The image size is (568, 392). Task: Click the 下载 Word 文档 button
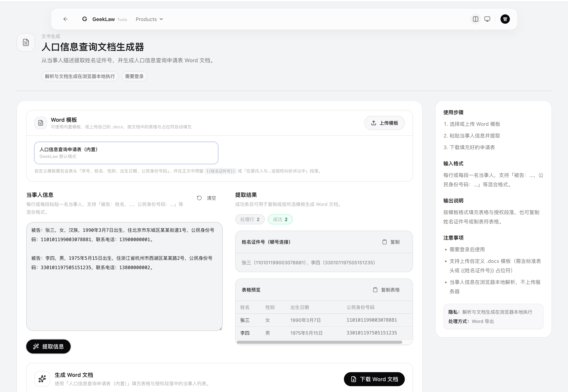374,379
